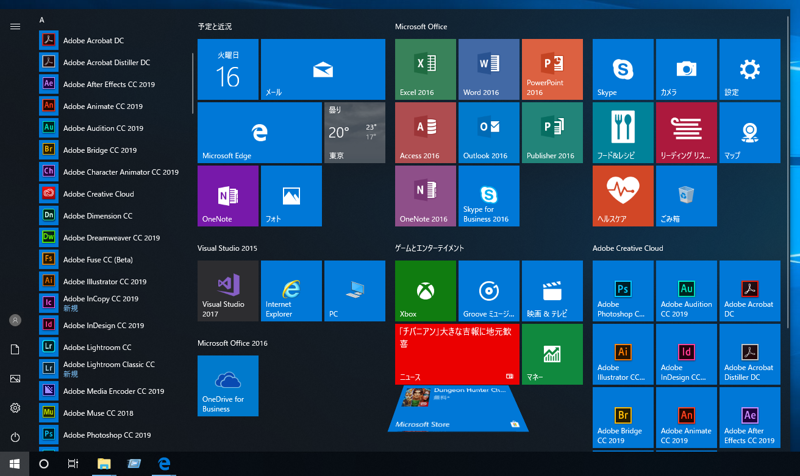Open the Healthcare (ヘルスケア) tile
The height and width of the screenshot is (476, 800).
pyautogui.click(x=623, y=196)
